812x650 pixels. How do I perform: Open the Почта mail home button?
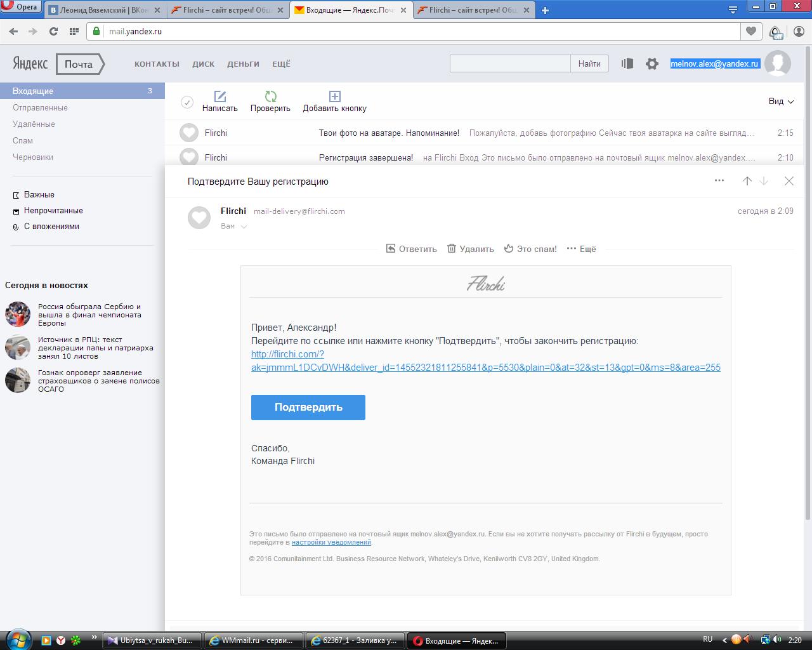pos(79,64)
